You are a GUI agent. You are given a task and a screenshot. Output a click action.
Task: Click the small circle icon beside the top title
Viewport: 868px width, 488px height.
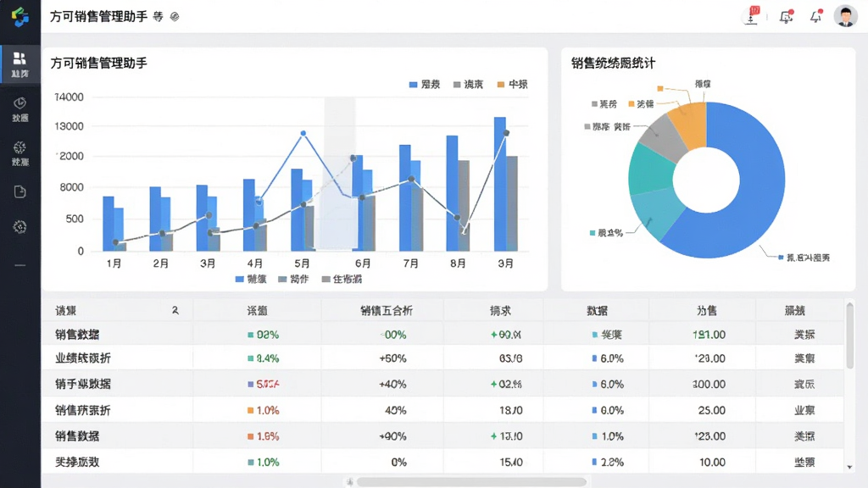(x=175, y=17)
